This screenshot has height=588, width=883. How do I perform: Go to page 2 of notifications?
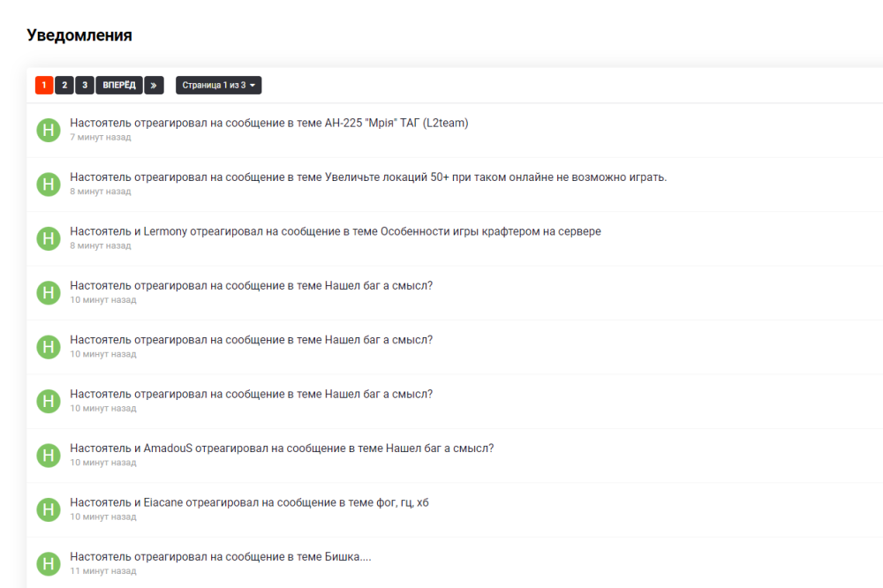(64, 85)
